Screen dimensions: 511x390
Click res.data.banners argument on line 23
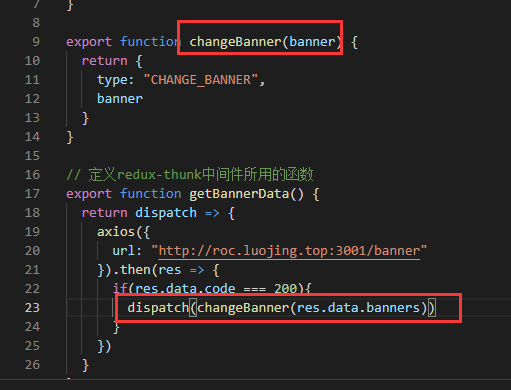358,308
